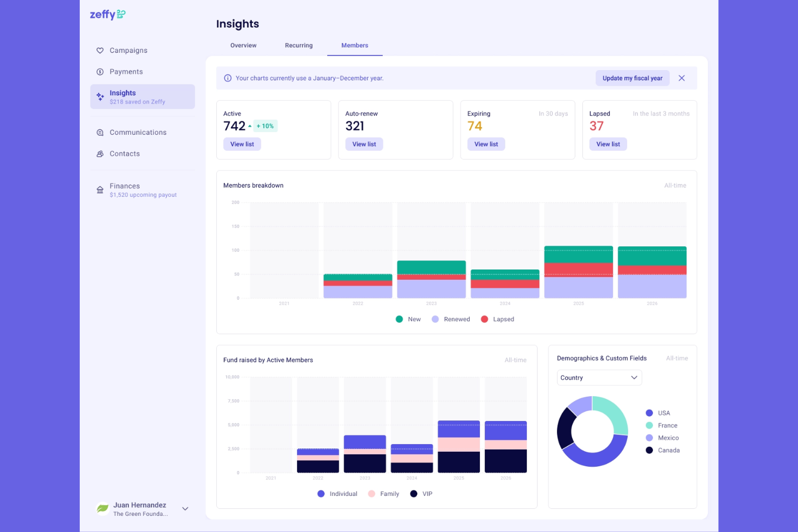
Task: Click the Contacts people icon
Action: (100, 154)
